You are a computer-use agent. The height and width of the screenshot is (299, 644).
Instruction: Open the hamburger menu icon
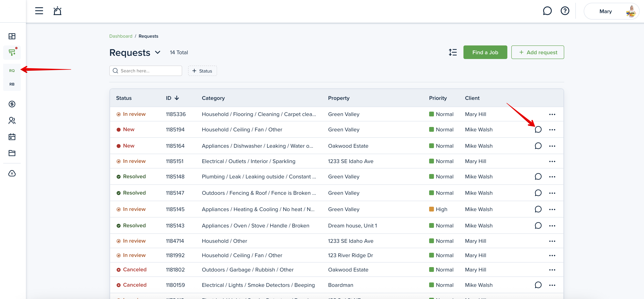tap(39, 11)
